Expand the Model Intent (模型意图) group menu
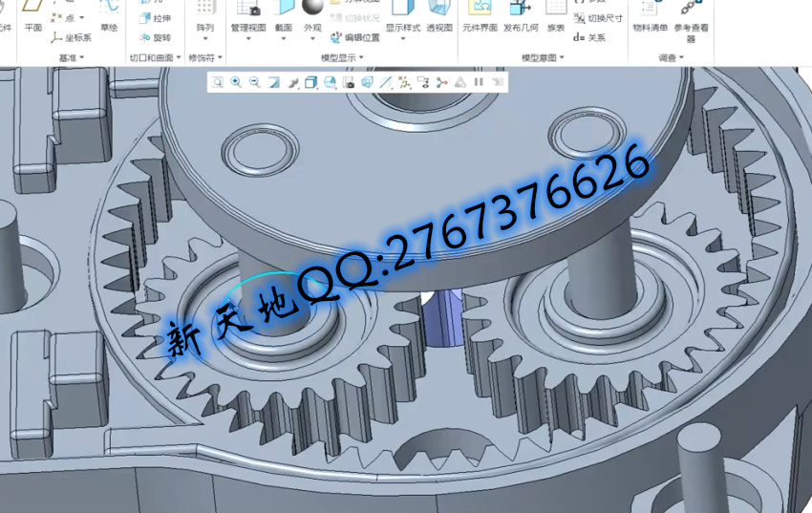The height and width of the screenshot is (513, 812). (x=544, y=58)
